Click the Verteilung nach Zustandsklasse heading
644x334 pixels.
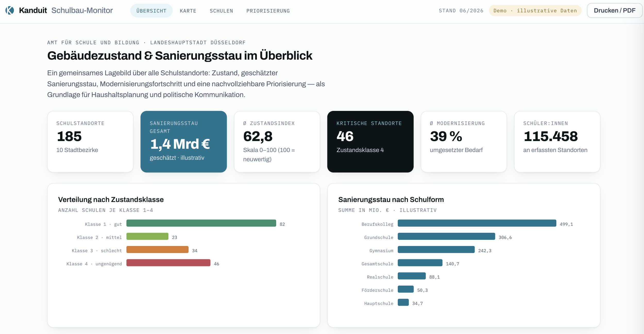(x=111, y=199)
